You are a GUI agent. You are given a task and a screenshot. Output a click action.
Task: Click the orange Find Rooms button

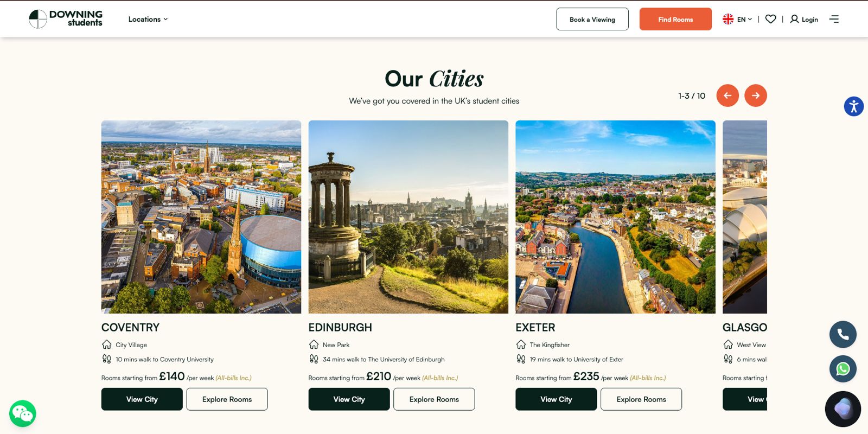pos(675,19)
